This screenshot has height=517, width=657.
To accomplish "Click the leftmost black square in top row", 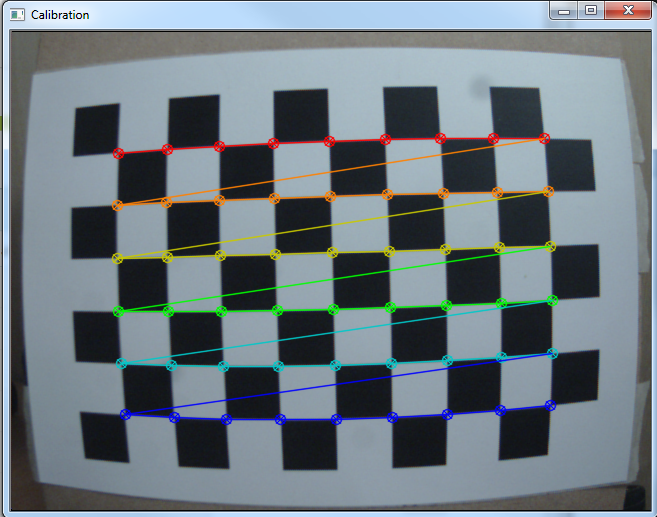I will click(x=97, y=130).
